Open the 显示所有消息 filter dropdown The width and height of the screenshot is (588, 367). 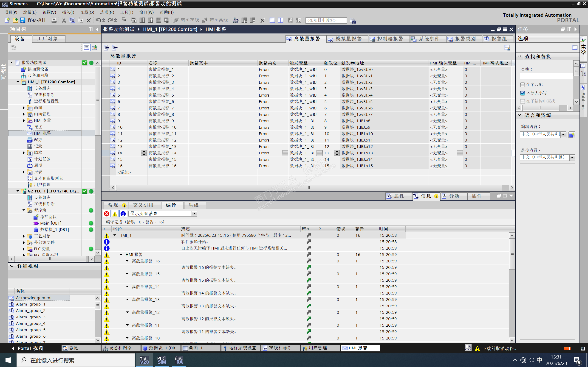coord(194,214)
